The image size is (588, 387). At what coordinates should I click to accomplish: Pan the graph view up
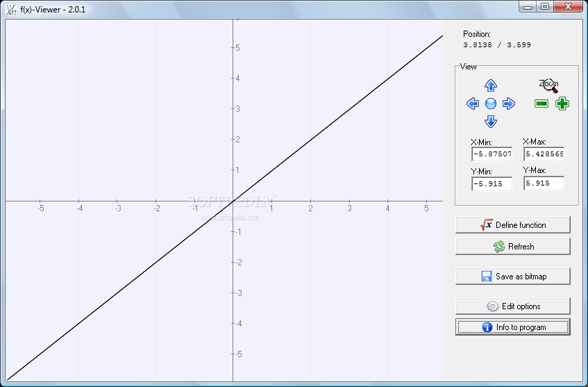point(491,85)
